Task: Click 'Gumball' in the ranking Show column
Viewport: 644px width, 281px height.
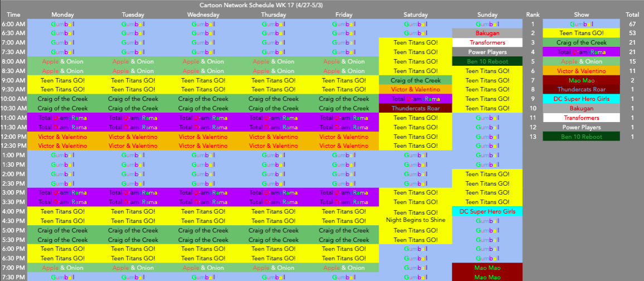Action: [581, 24]
